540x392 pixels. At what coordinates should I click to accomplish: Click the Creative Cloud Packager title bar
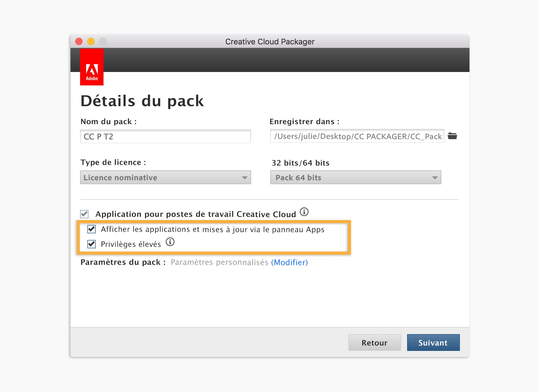(270, 42)
